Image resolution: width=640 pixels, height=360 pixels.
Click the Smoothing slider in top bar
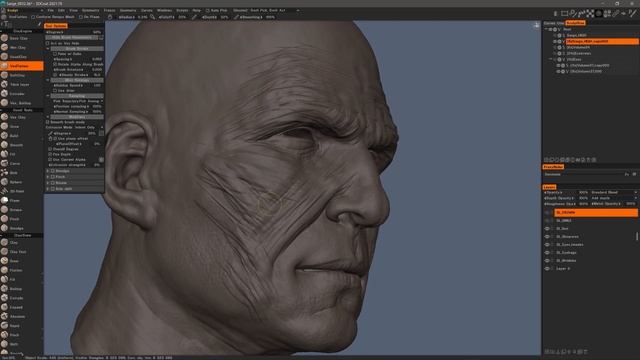pos(257,17)
